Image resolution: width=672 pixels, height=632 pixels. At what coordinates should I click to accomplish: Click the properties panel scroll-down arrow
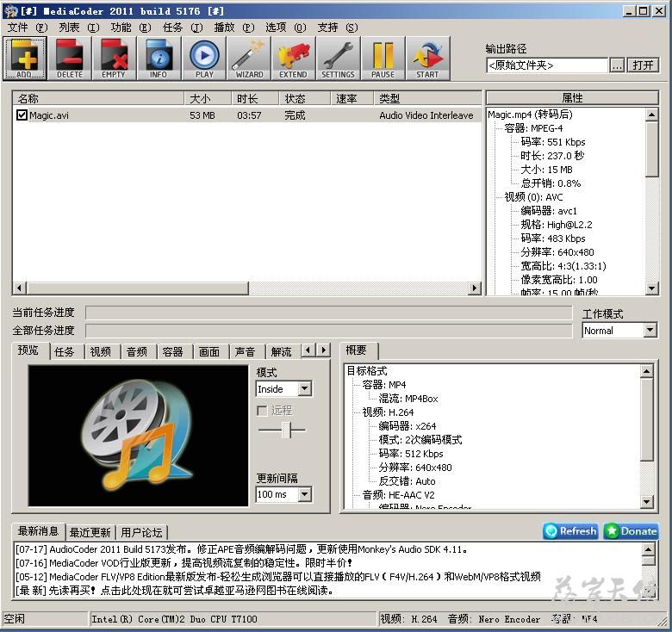[652, 288]
